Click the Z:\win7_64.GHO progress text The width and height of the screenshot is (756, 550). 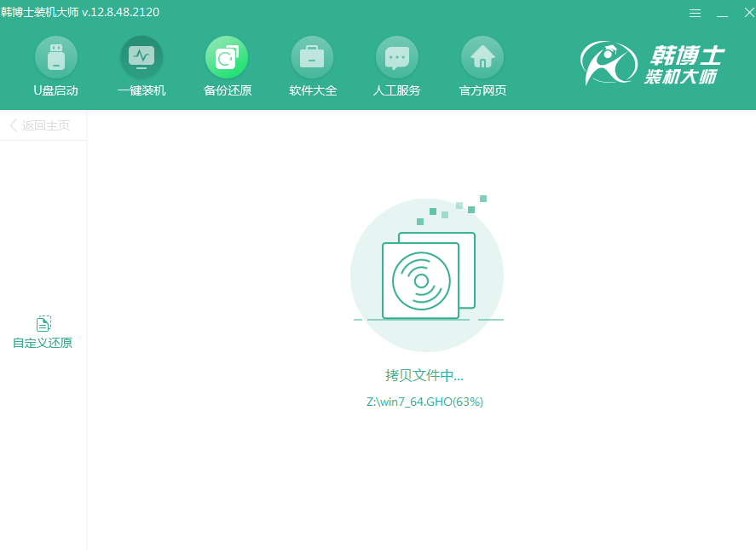tap(426, 401)
